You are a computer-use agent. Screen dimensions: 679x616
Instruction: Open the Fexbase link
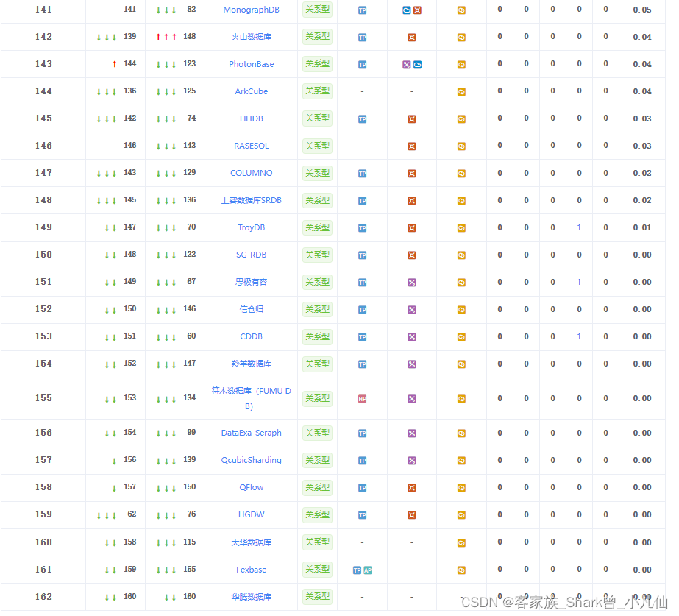click(x=251, y=570)
